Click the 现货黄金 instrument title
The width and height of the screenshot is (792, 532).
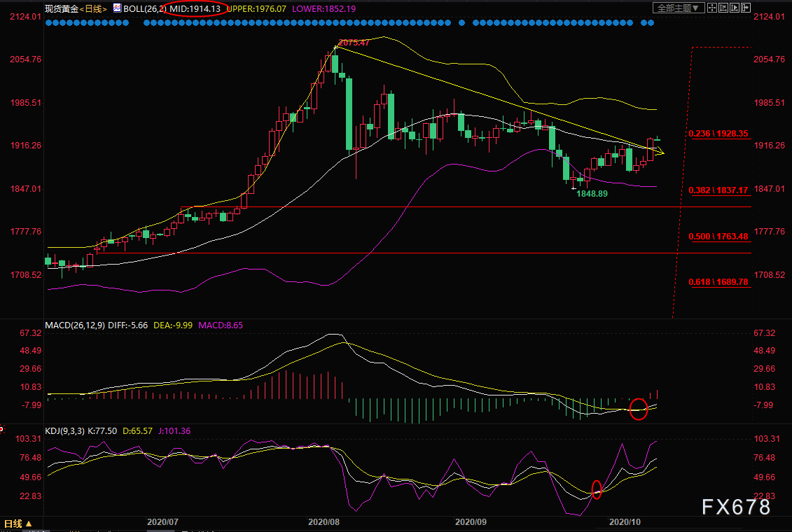[60, 8]
